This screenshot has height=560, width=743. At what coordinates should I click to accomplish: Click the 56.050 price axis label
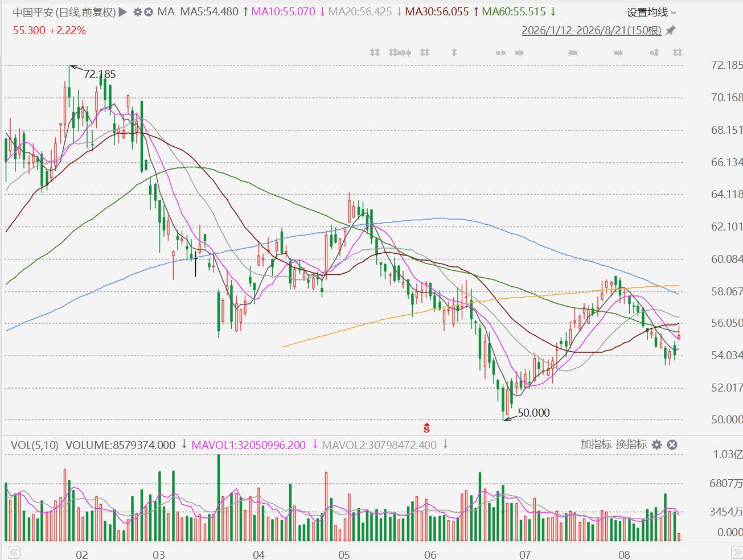point(726,323)
